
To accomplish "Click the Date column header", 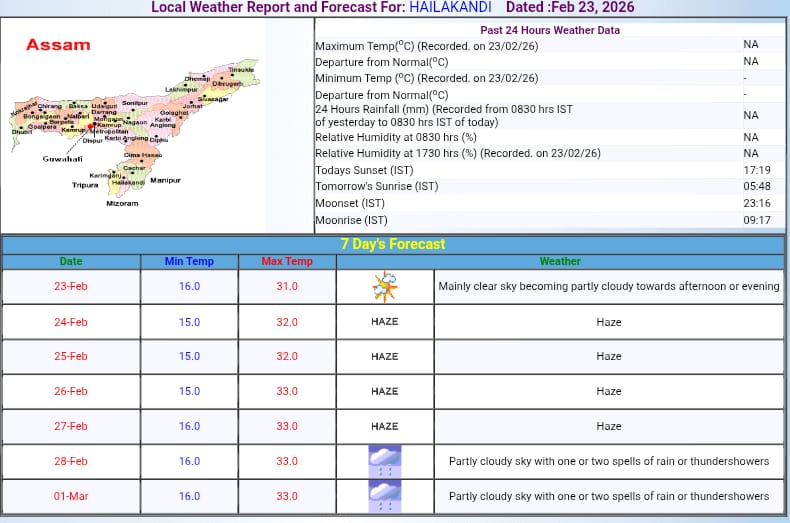I will pos(71,261).
